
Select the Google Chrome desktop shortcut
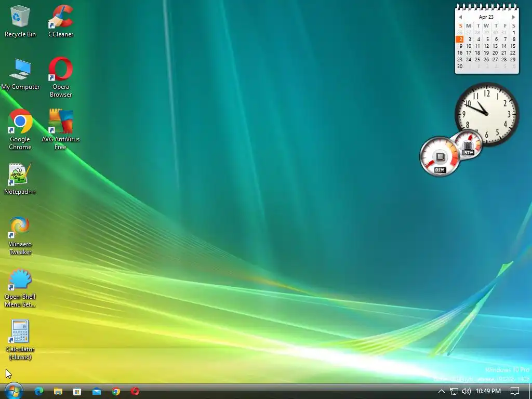pos(20,129)
